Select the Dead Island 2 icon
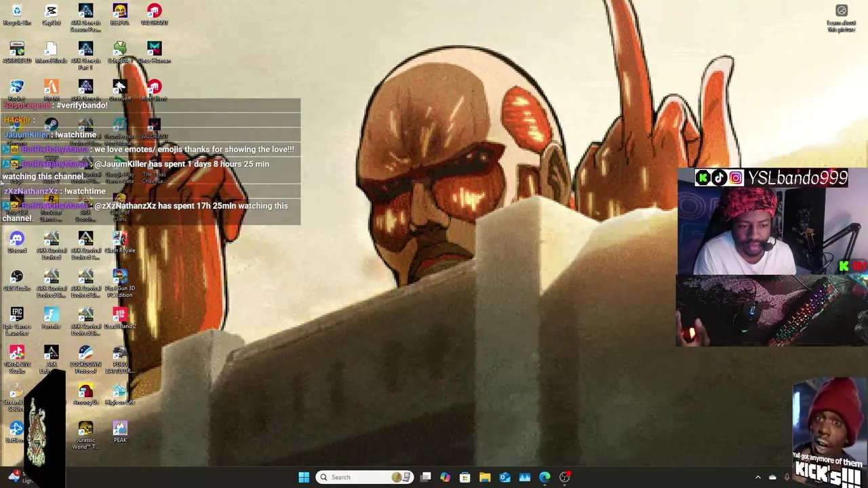 click(120, 319)
